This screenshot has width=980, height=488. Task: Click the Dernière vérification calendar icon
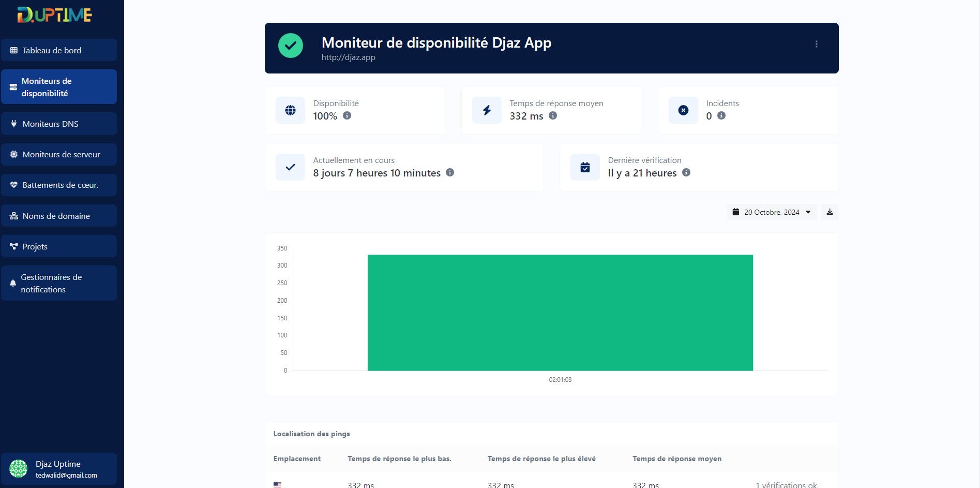[585, 167]
